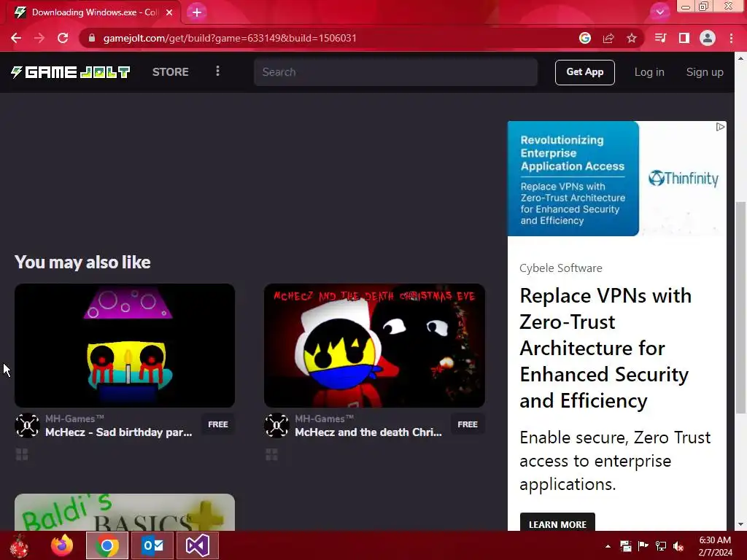The width and height of the screenshot is (747, 560).
Task: Open the Log in link
Action: [649, 72]
